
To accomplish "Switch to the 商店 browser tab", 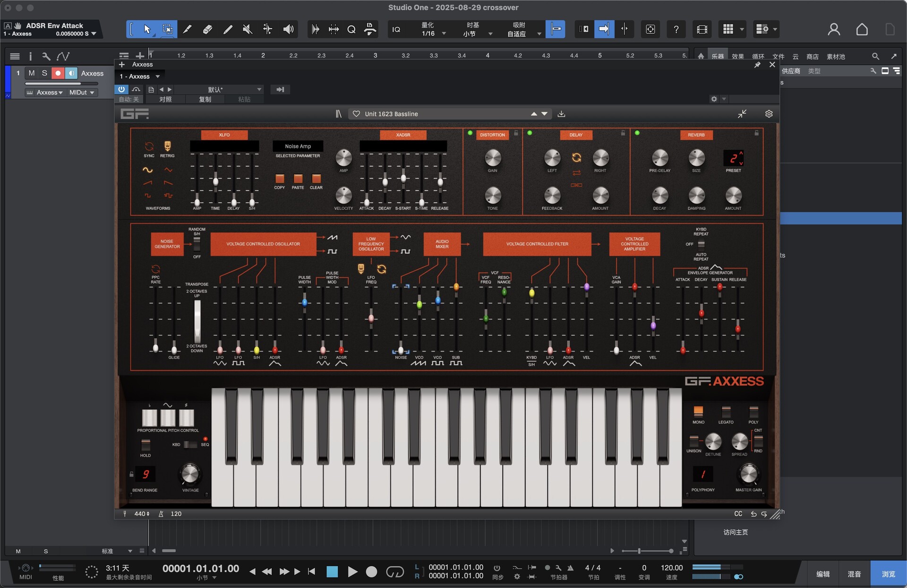I will (x=813, y=57).
